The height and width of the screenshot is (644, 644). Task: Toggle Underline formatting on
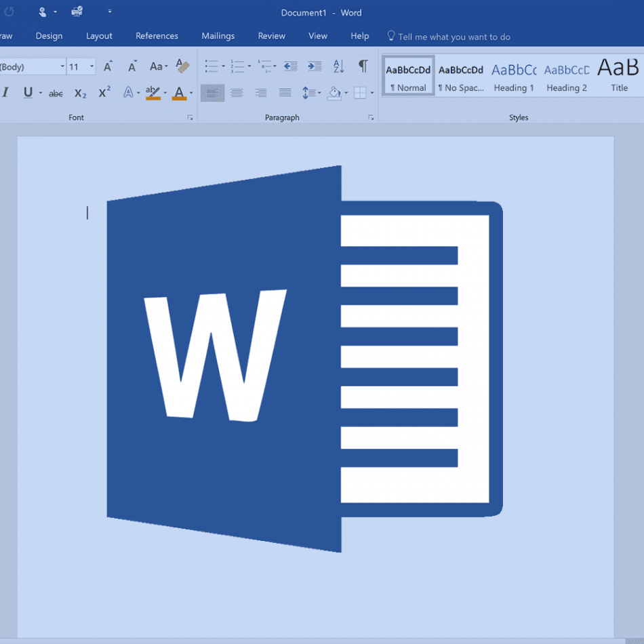coord(27,93)
